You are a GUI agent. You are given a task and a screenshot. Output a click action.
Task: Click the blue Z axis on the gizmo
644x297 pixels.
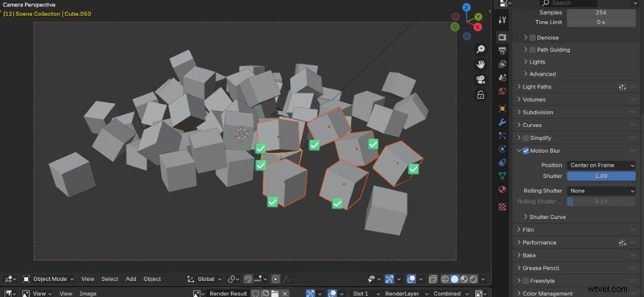point(466,7)
